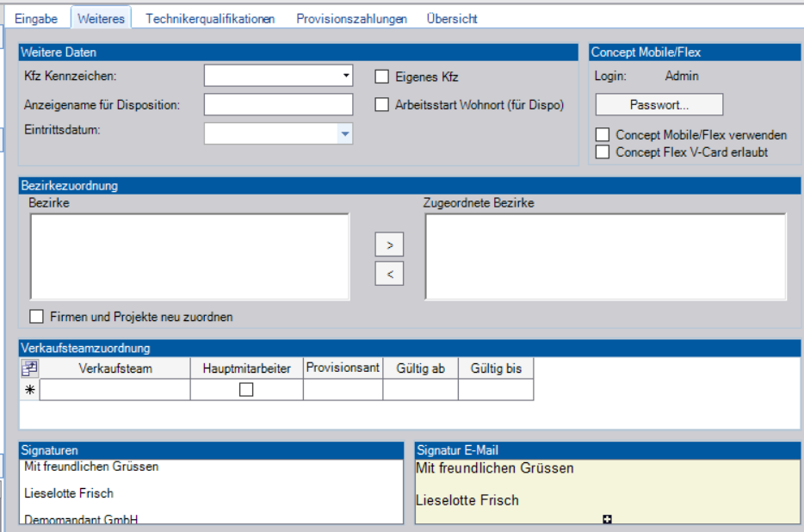Enable the Eigenes Kfz checkbox
The width and height of the screenshot is (804, 532).
[382, 77]
